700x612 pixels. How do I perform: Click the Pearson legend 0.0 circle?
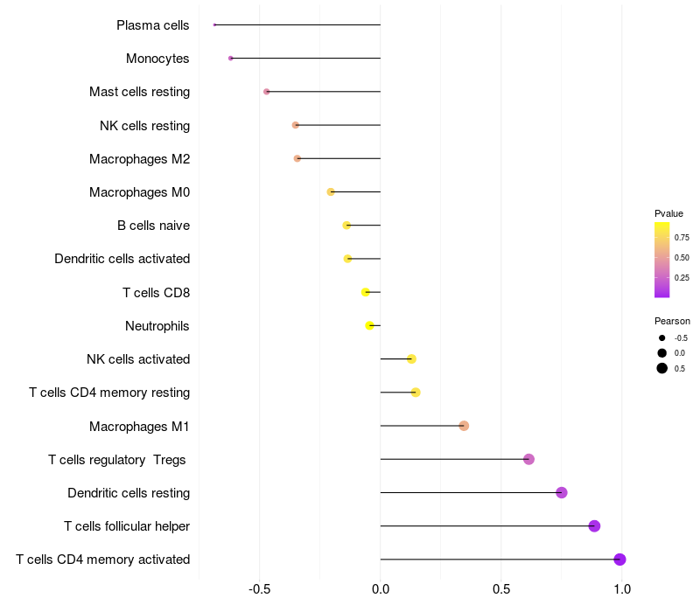pyautogui.click(x=662, y=352)
